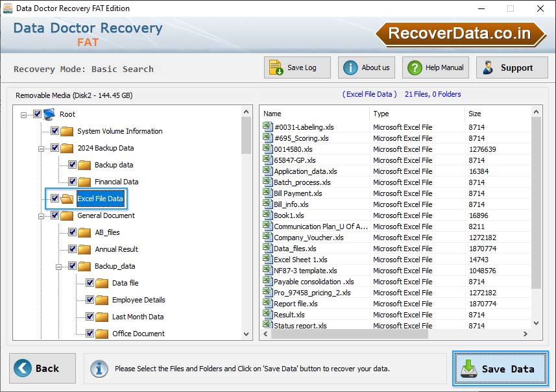Click the size value 1276639
The image size is (556, 392).
coord(483,149)
